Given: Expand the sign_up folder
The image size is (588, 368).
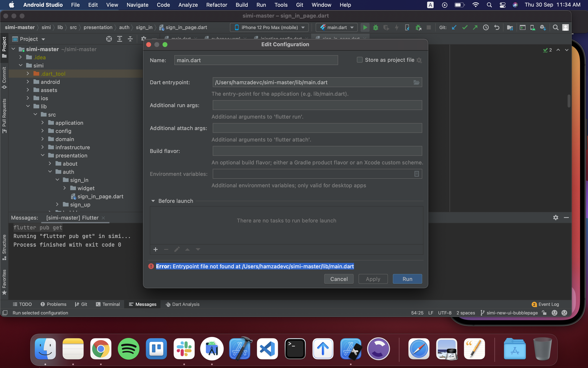Looking at the screenshot, I should pyautogui.click(x=57, y=204).
